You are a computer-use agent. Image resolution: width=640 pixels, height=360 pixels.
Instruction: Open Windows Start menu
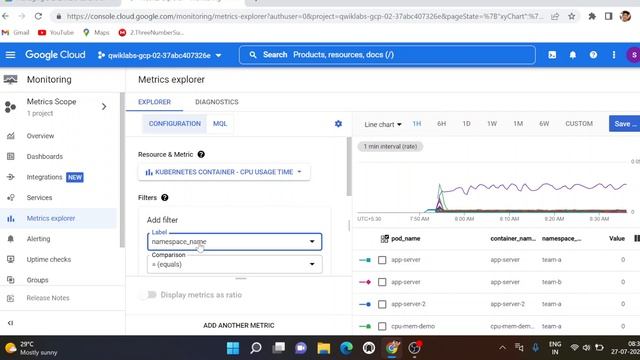pos(233,348)
